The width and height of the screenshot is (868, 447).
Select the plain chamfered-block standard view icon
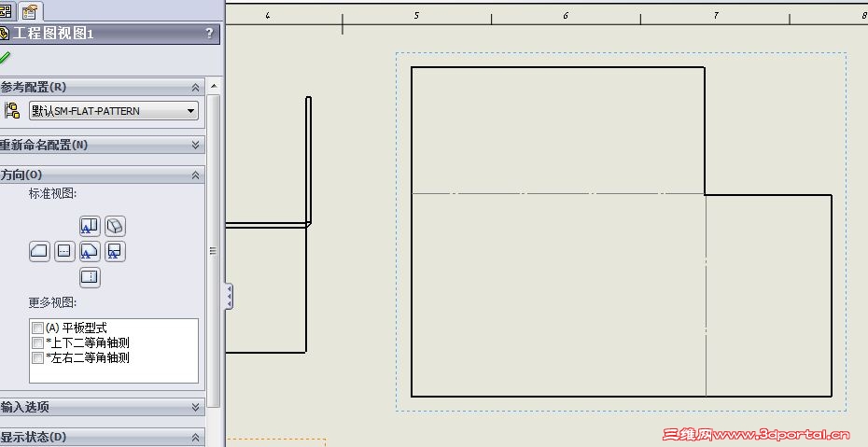(x=39, y=251)
